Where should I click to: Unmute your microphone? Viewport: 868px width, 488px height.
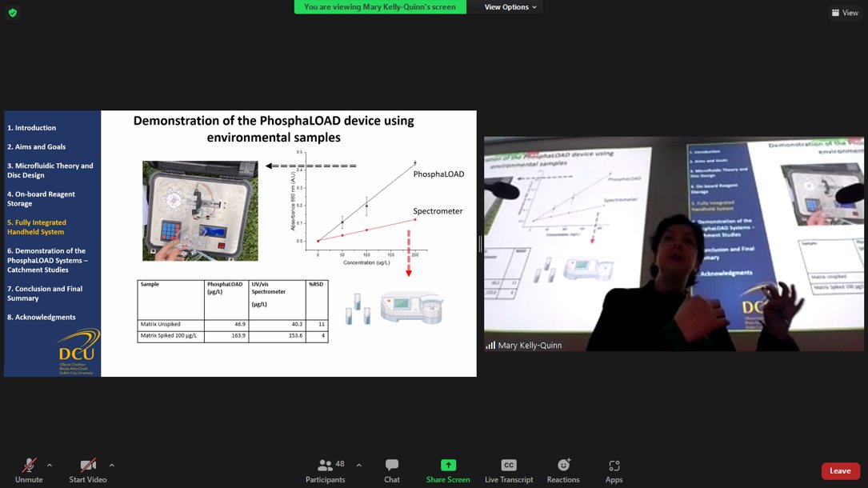point(30,470)
